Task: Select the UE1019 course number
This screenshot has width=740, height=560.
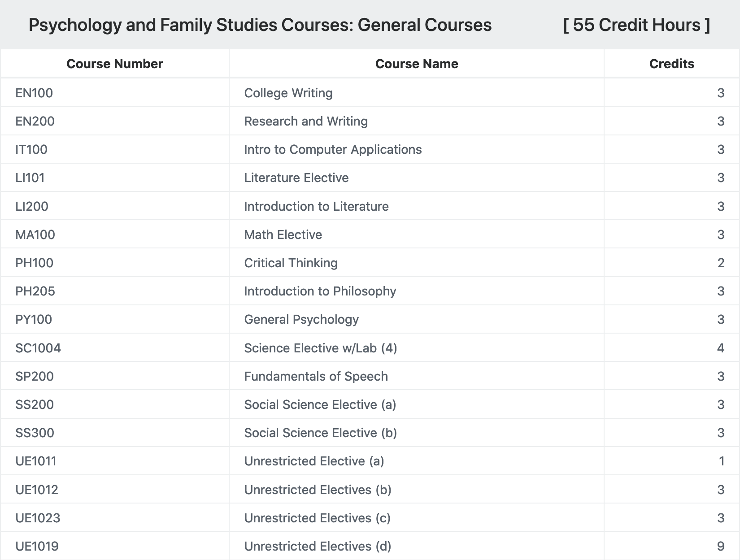Action: (37, 546)
